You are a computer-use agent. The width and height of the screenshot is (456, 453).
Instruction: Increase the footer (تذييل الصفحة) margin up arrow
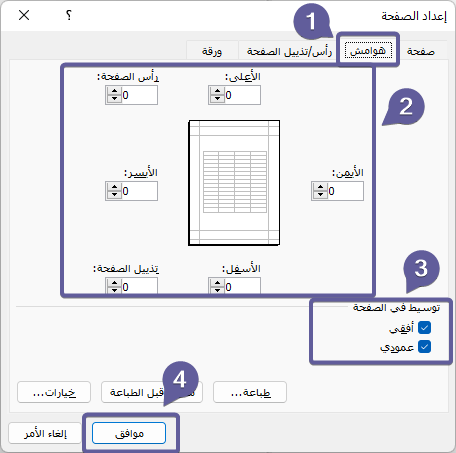point(114,283)
